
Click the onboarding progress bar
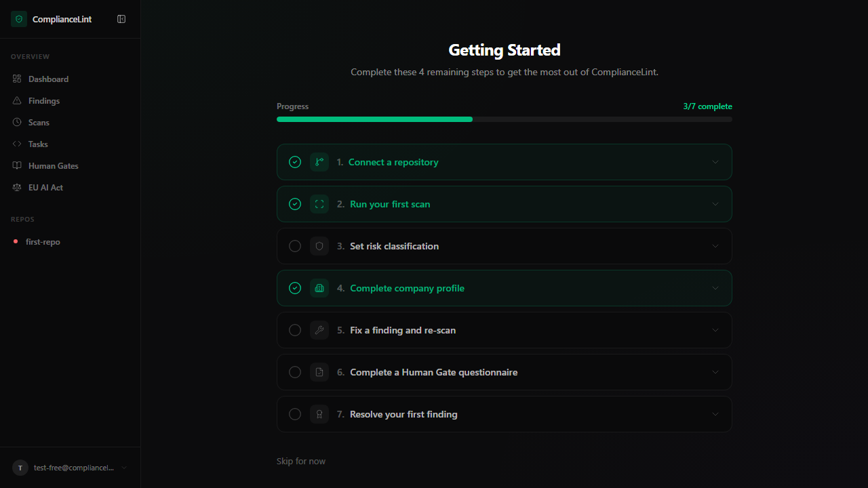pos(504,119)
